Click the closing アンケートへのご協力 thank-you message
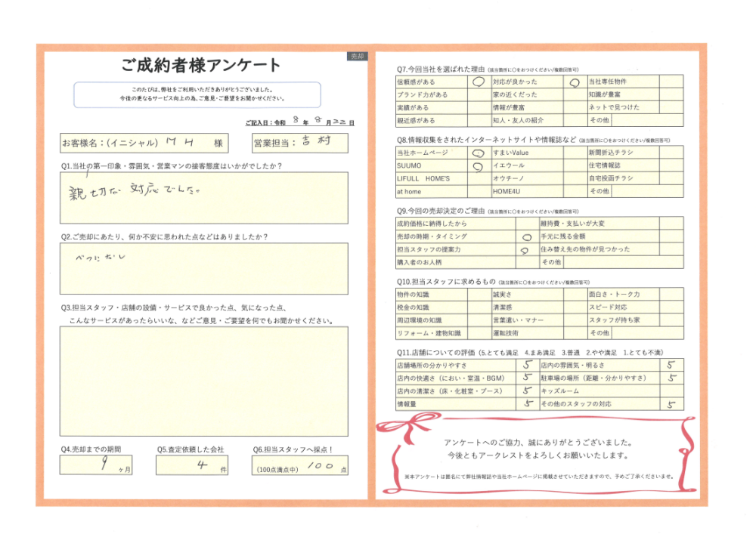 [538, 449]
